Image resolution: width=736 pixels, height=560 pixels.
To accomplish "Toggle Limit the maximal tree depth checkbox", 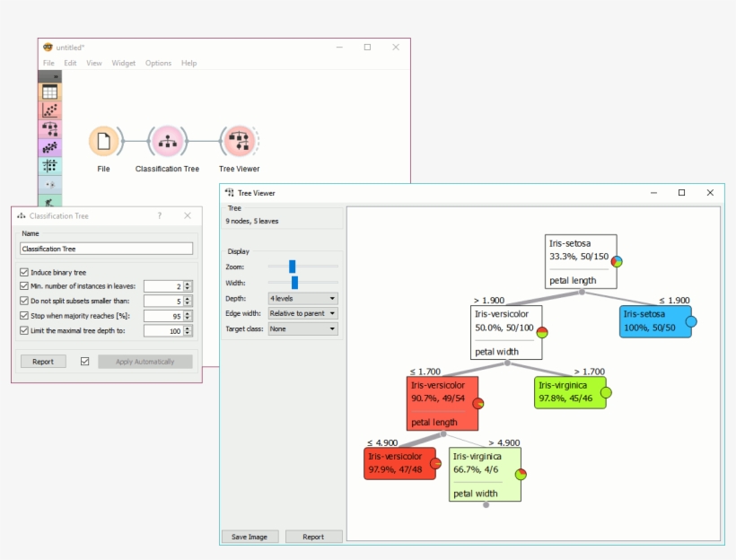I will (x=24, y=330).
